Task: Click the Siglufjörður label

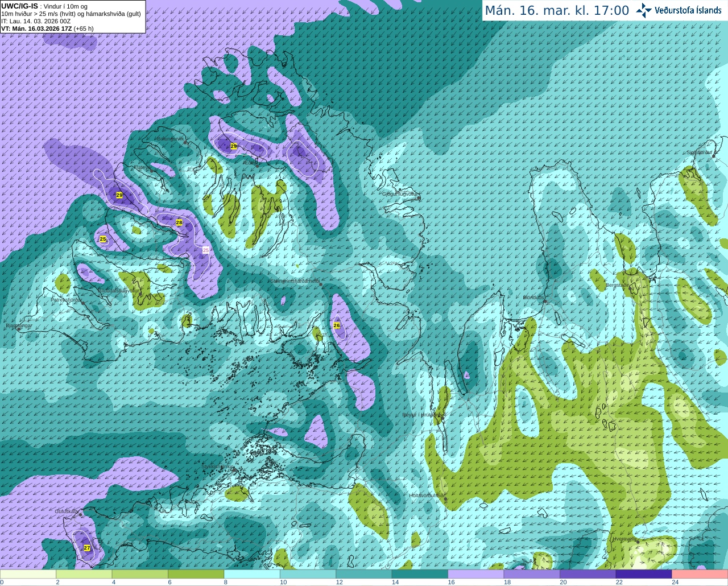Action: (699, 152)
